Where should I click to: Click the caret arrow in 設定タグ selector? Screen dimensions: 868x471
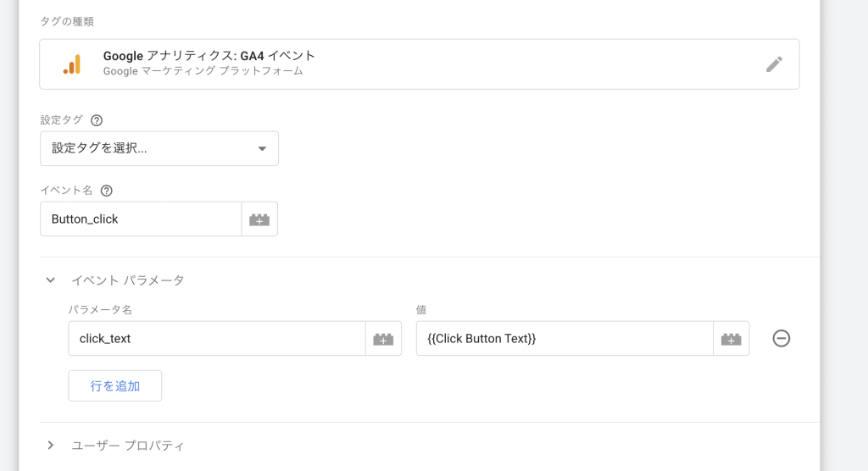point(262,149)
